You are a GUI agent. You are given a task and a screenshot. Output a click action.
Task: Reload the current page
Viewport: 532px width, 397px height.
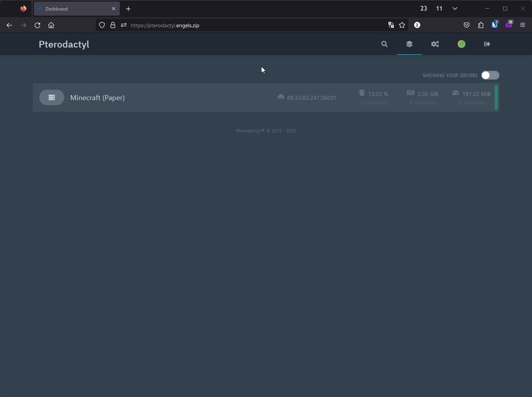click(x=37, y=25)
